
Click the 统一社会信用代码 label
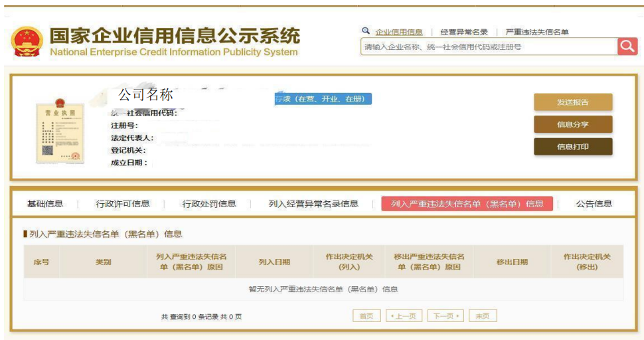click(x=144, y=113)
